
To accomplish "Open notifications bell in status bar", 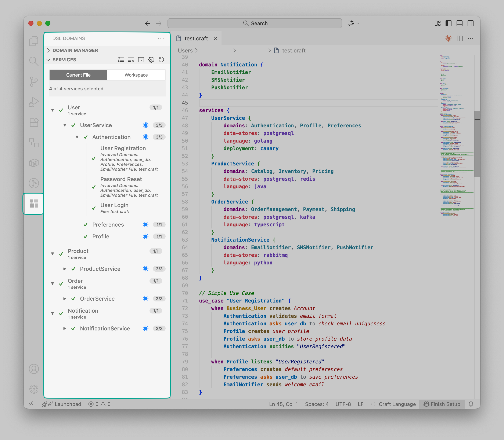I will 471,404.
